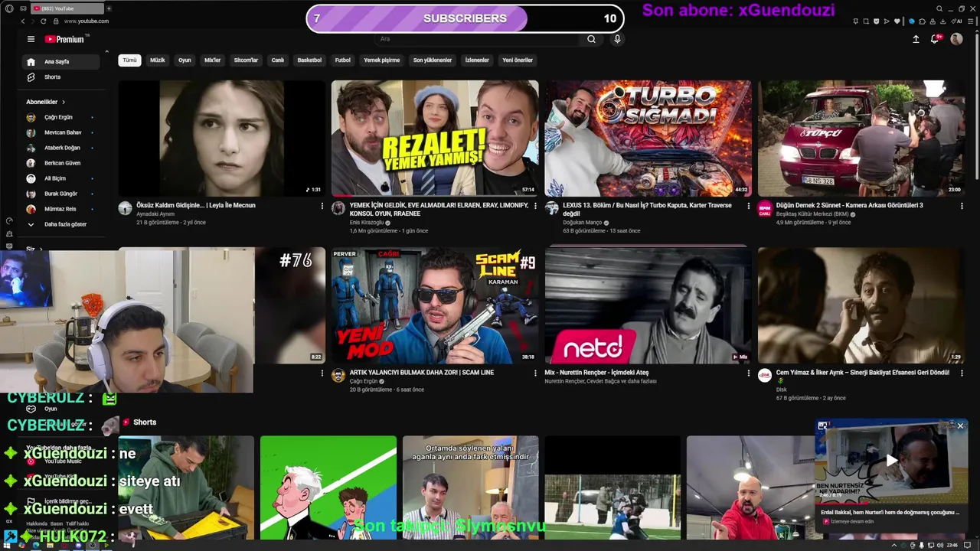Select the Basketbol filter chip
This screenshot has height=551, width=980.
309,60
